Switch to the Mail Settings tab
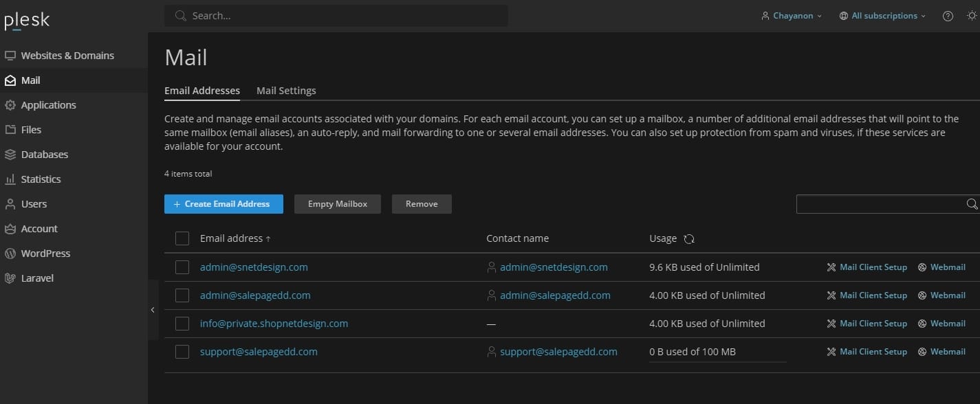 [286, 91]
